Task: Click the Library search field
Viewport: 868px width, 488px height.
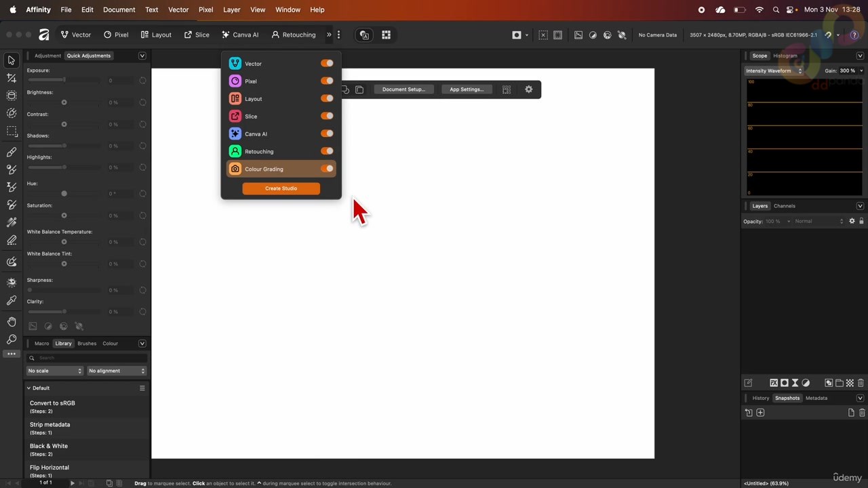Action: click(86, 358)
